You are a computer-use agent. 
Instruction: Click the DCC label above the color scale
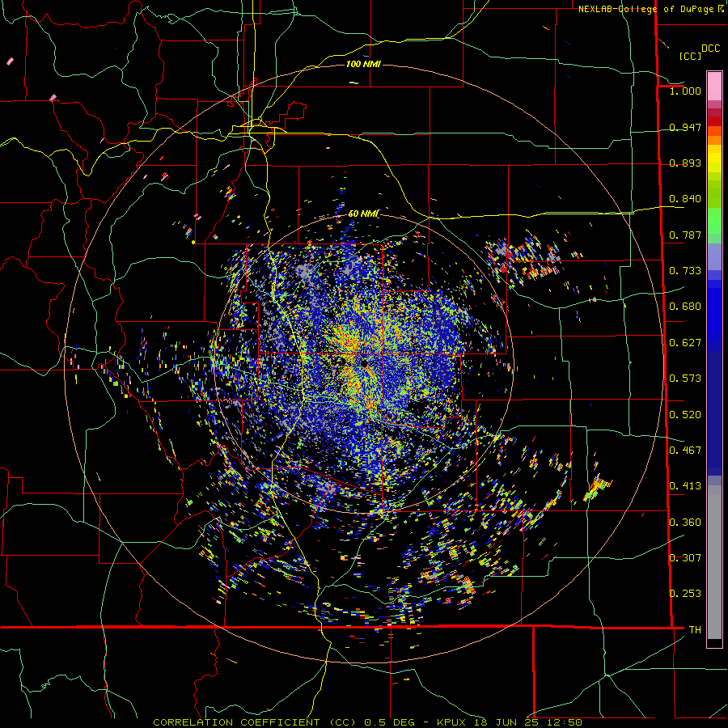coord(710,49)
